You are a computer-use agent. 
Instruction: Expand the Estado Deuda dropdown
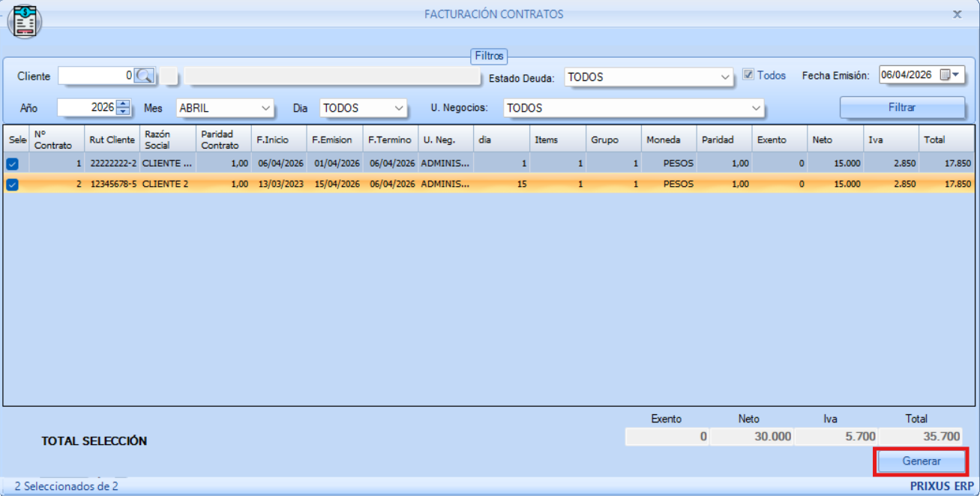(724, 77)
